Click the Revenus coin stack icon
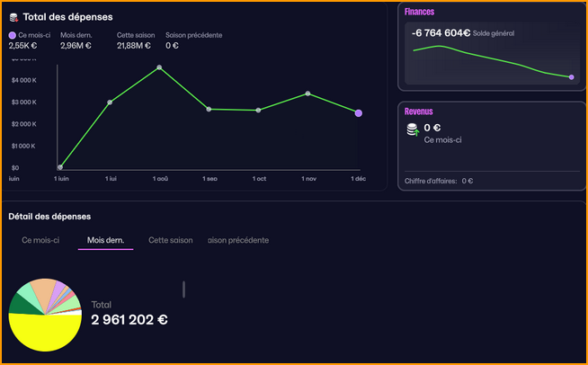This screenshot has width=588, height=365. (x=413, y=130)
